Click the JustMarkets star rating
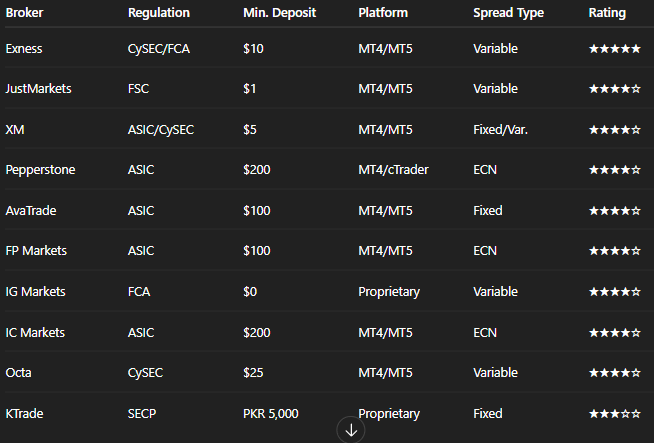The height and width of the screenshot is (443, 654). (614, 89)
